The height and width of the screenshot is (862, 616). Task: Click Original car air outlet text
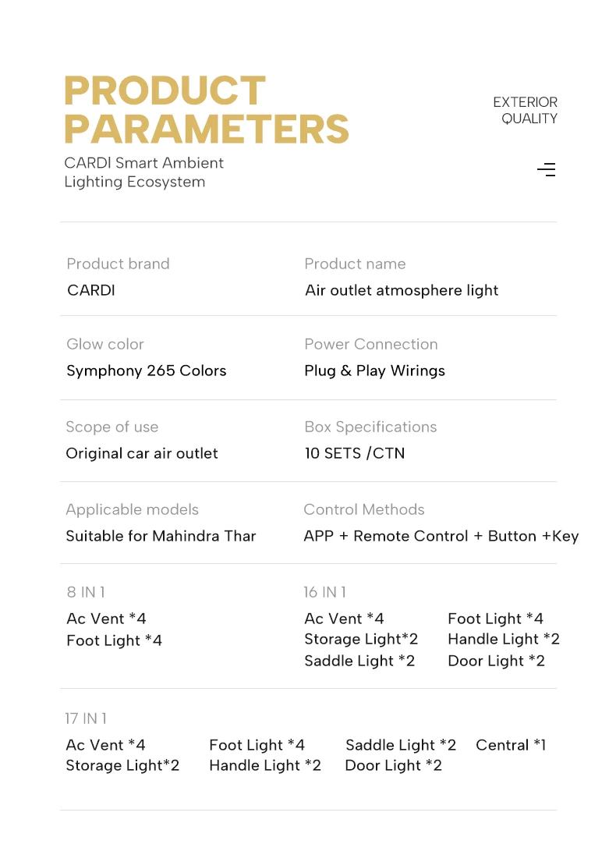click(x=142, y=453)
